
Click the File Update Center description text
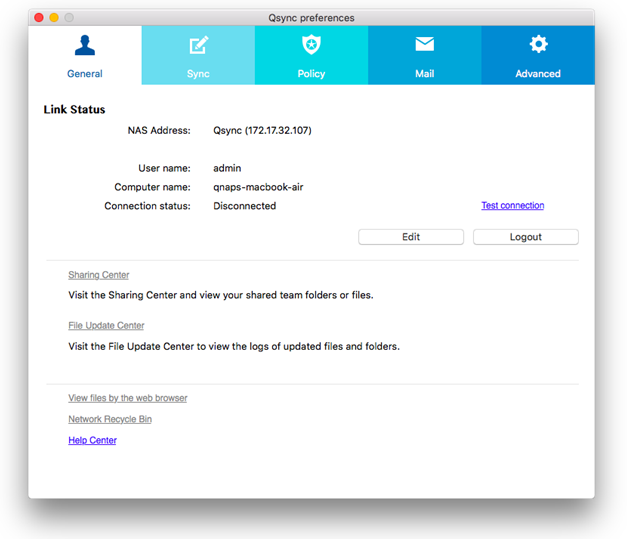point(234,346)
